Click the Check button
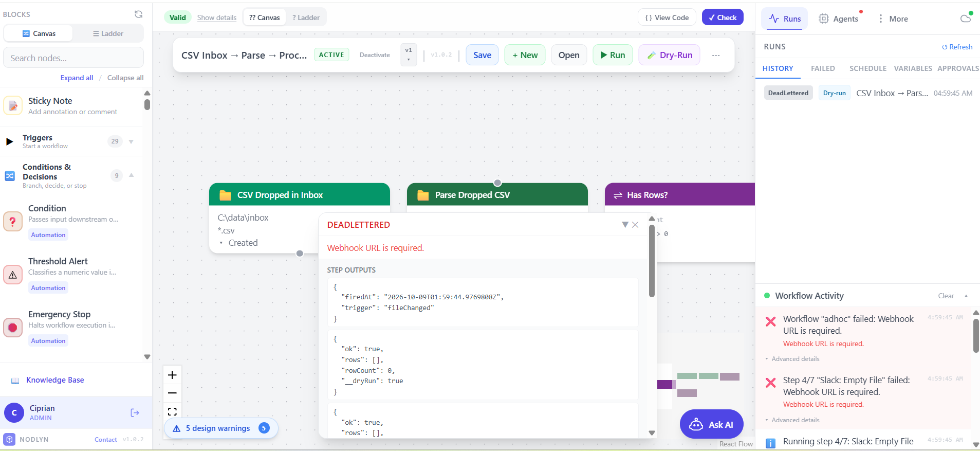Viewport: 980px width, 451px height. pyautogui.click(x=723, y=17)
